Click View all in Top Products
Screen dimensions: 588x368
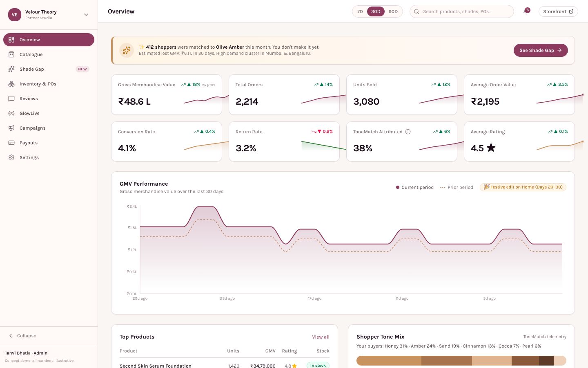click(x=321, y=337)
